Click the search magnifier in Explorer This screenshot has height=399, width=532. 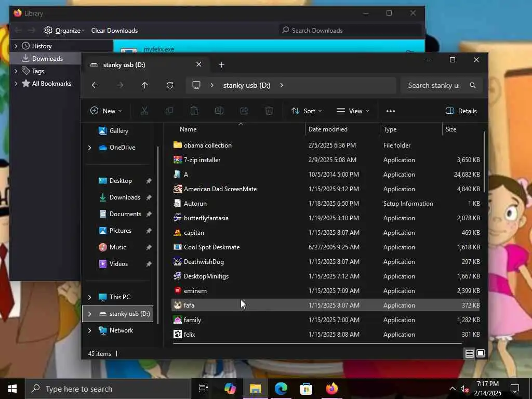pos(473,85)
